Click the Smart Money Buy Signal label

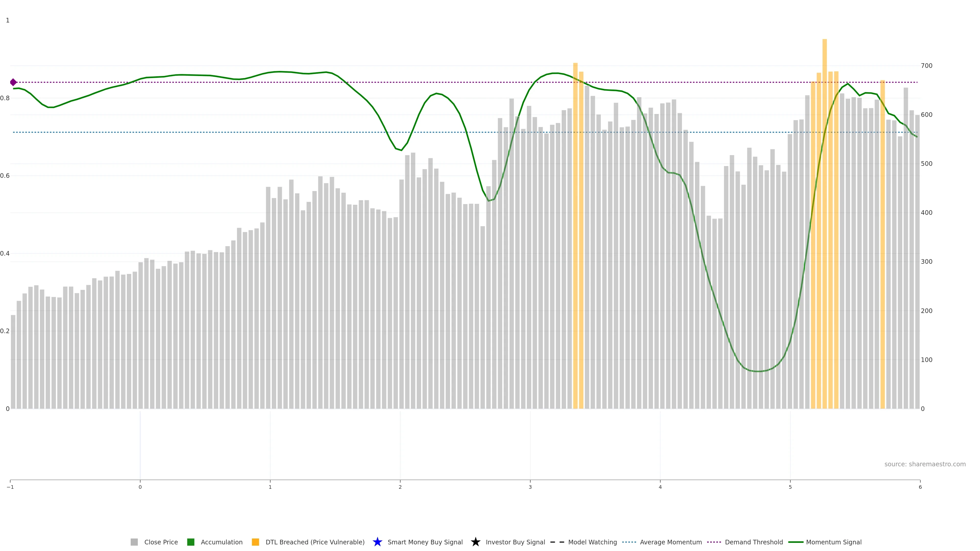(425, 542)
